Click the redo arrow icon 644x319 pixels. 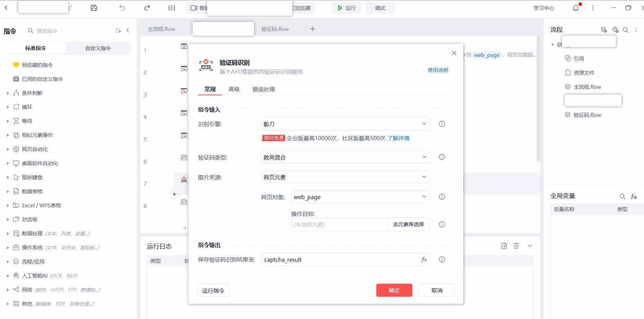(147, 8)
